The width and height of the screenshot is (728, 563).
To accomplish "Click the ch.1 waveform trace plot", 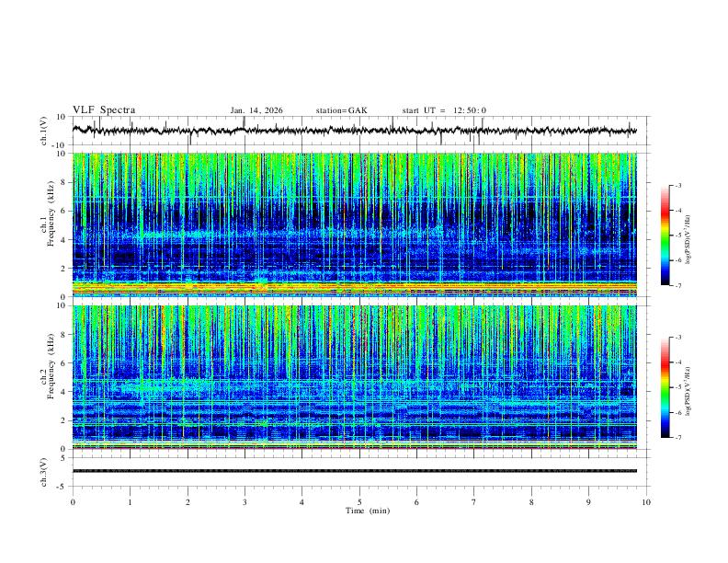I will point(354,131).
